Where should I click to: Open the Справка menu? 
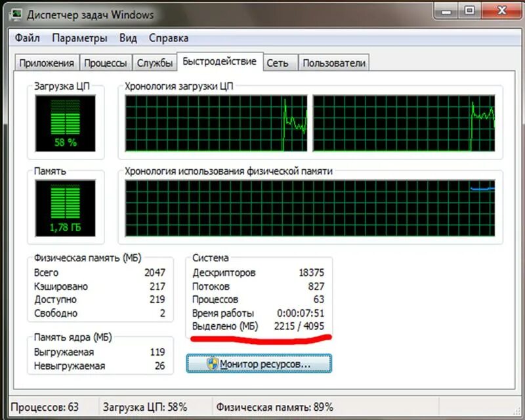[x=169, y=38]
